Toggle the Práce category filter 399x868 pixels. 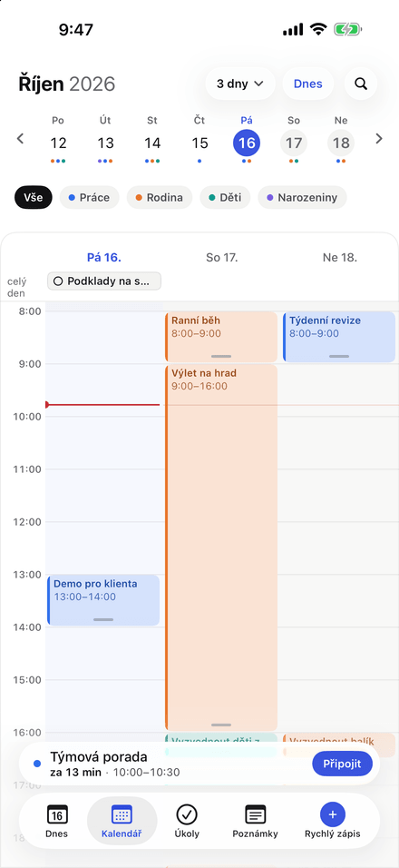89,198
